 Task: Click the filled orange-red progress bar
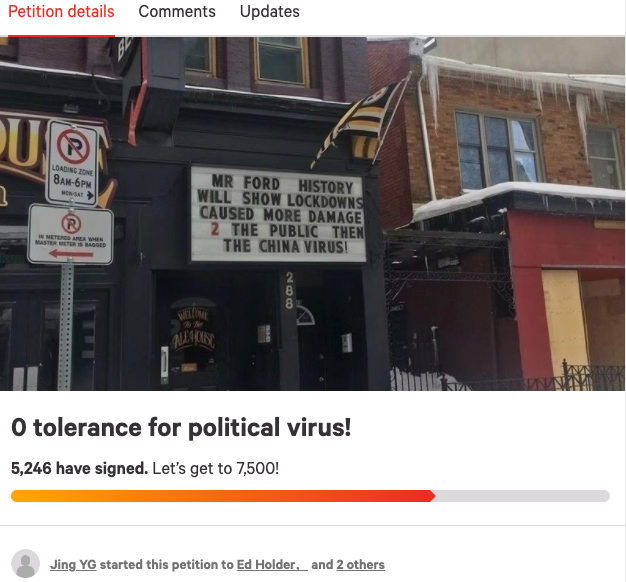click(x=223, y=496)
